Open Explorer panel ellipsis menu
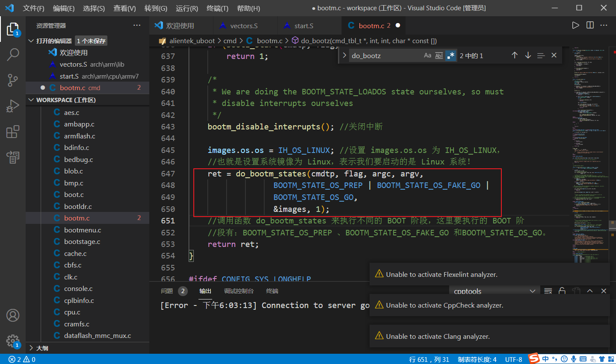616x364 pixels. pos(137,25)
